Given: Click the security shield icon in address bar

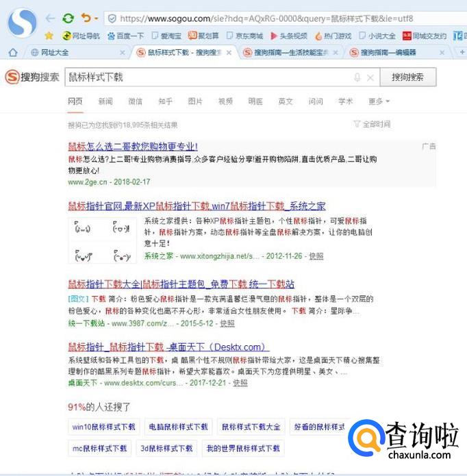Looking at the screenshot, I should click(112, 18).
